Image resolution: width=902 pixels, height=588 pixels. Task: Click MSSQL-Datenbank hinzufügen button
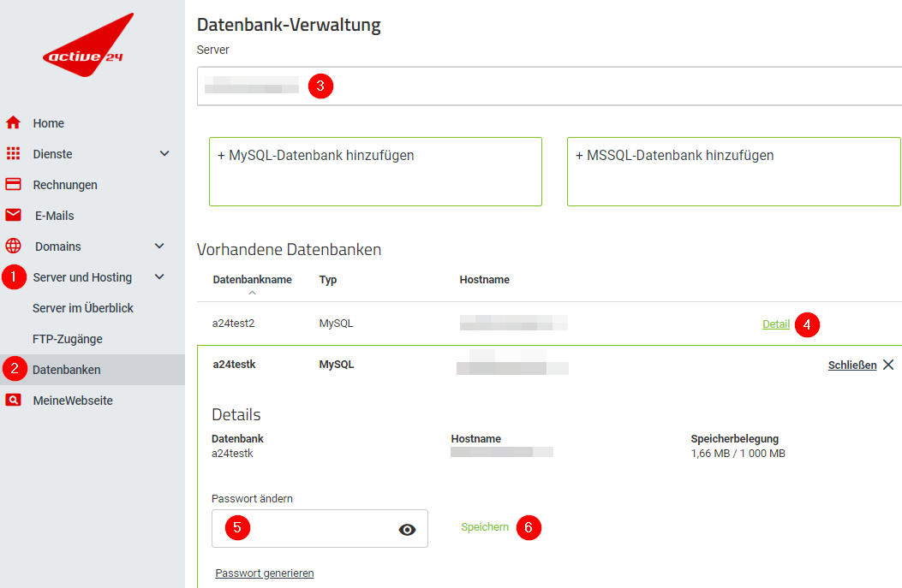tap(733, 171)
